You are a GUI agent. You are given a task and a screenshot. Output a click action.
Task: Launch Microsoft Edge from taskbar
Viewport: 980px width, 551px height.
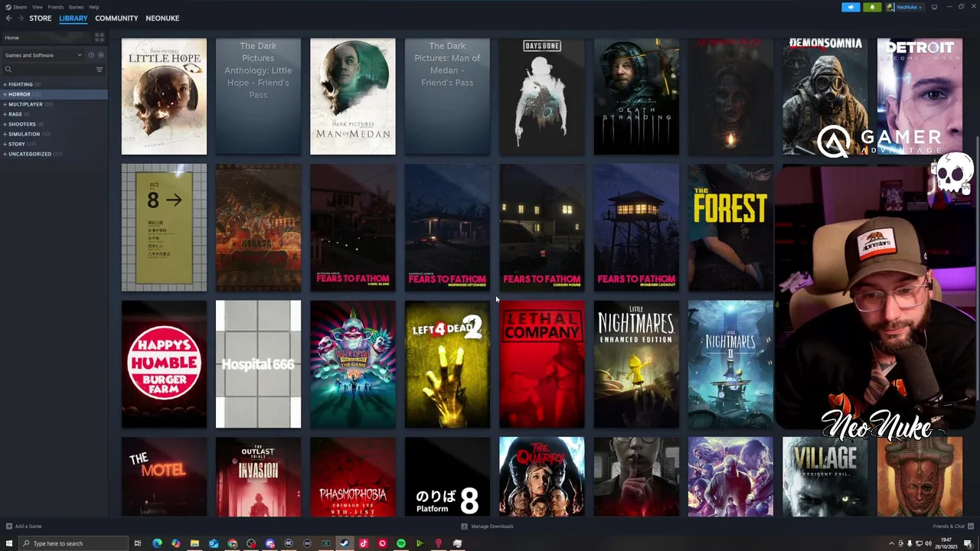coord(157,543)
